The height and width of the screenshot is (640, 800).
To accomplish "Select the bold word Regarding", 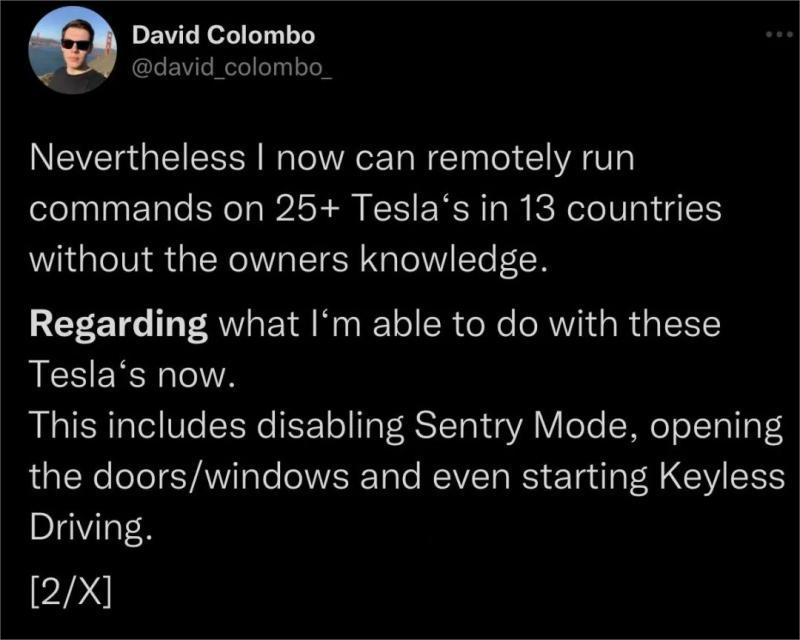I will [x=118, y=325].
